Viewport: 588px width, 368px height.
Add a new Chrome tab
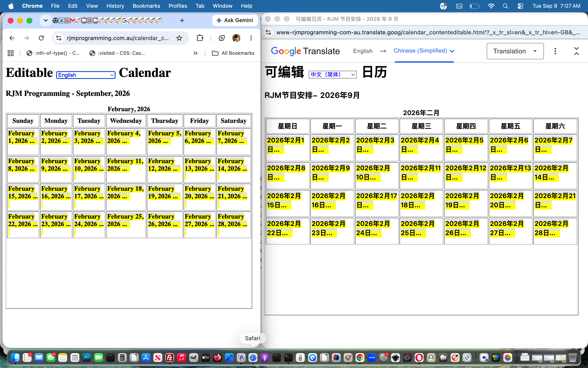click(182, 20)
